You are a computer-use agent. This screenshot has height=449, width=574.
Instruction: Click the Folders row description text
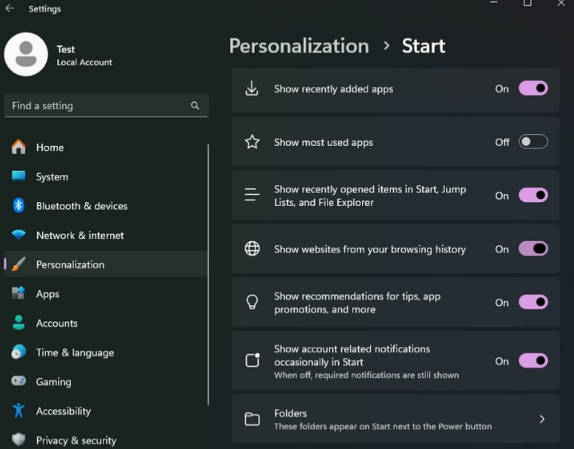(383, 427)
